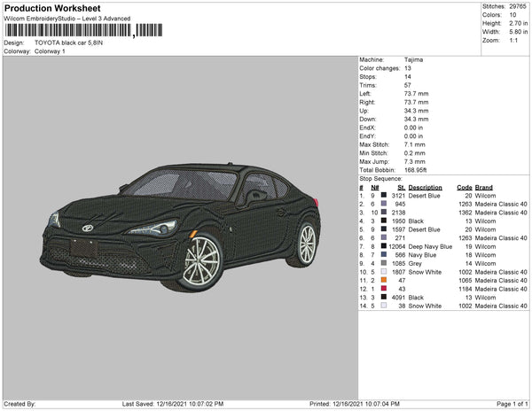This screenshot has width=532, height=411.
Task: Select the Grey swatch in stop row 9
Action: 383,263
